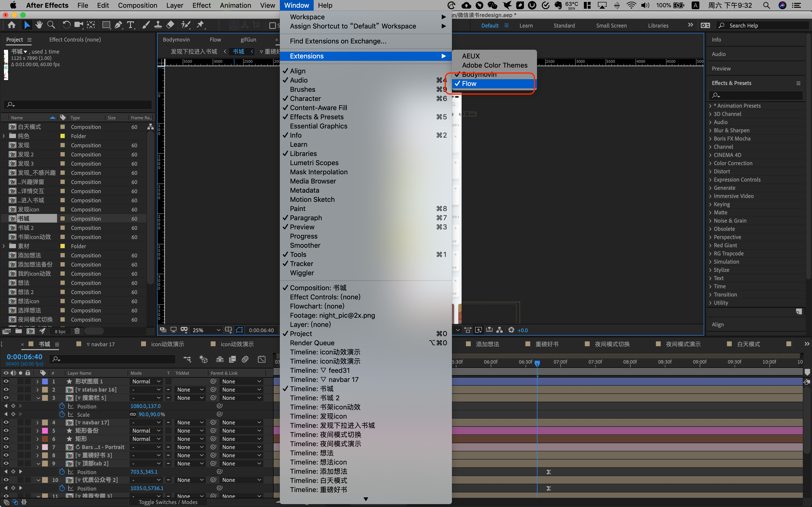Select the Pen tool

pos(118,25)
